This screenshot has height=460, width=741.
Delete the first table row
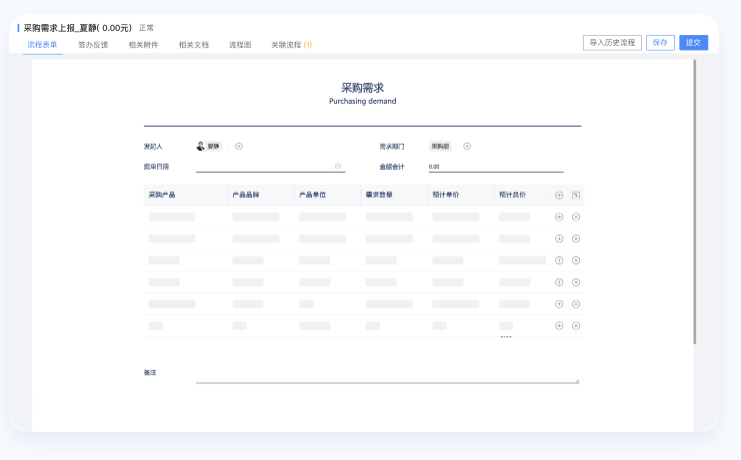pos(576,217)
